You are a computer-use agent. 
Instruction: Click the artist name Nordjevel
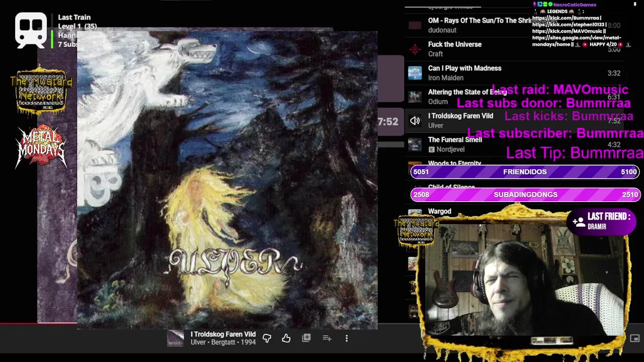tap(450, 149)
